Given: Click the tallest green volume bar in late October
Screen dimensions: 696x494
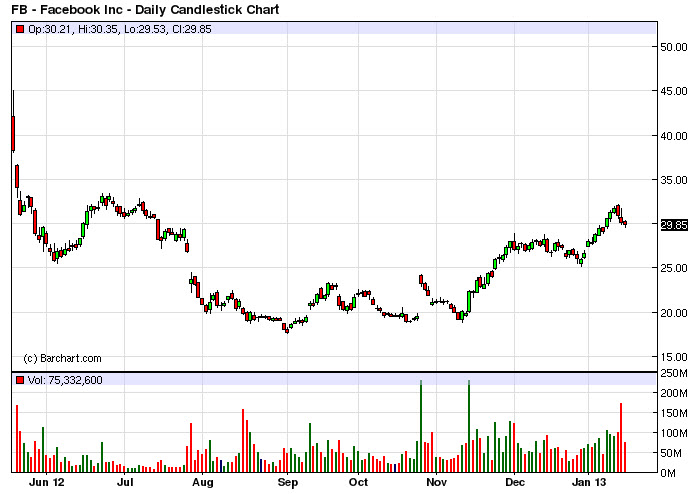Looking at the screenshot, I should tap(421, 426).
